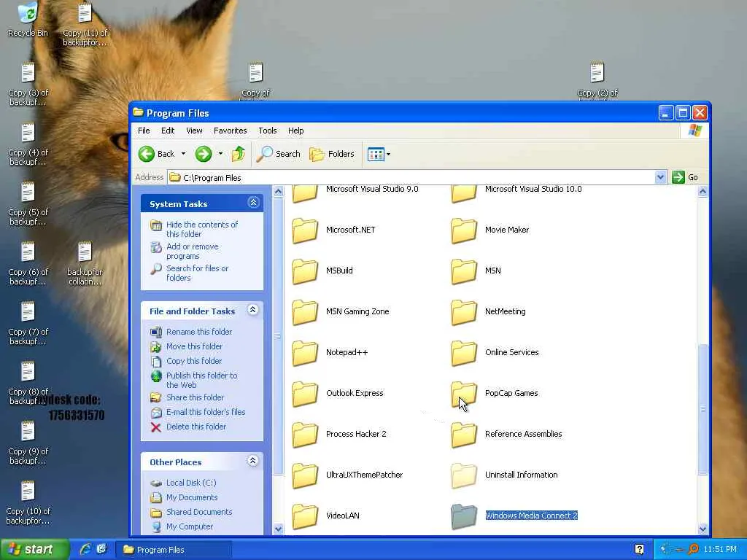Viewport: 747px width, 560px height.
Task: Click Share this folder
Action: coord(195,397)
